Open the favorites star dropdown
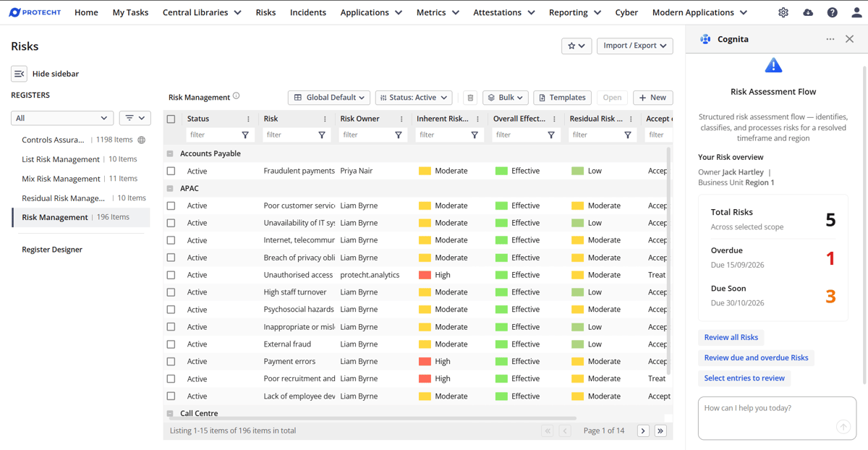Image resolution: width=868 pixels, height=450 pixels. [576, 46]
